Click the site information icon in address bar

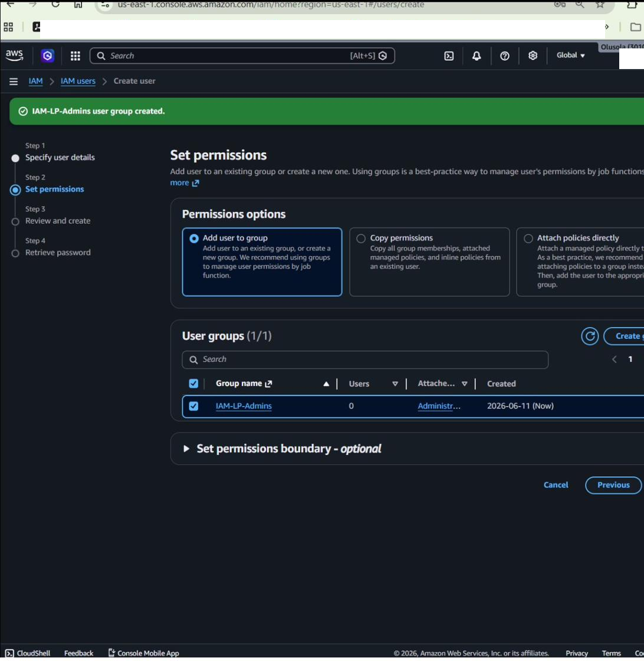[106, 5]
